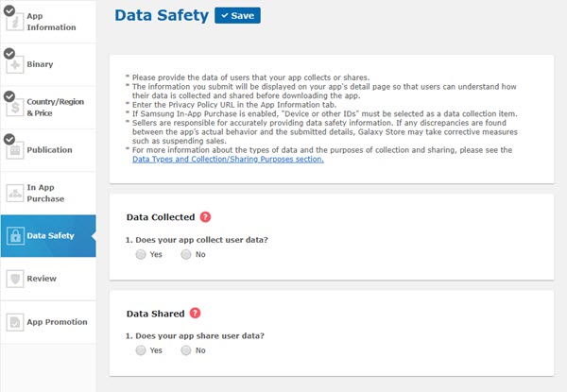567x392 pixels.
Task: Click the App Information sidebar icon
Action: click(x=15, y=22)
